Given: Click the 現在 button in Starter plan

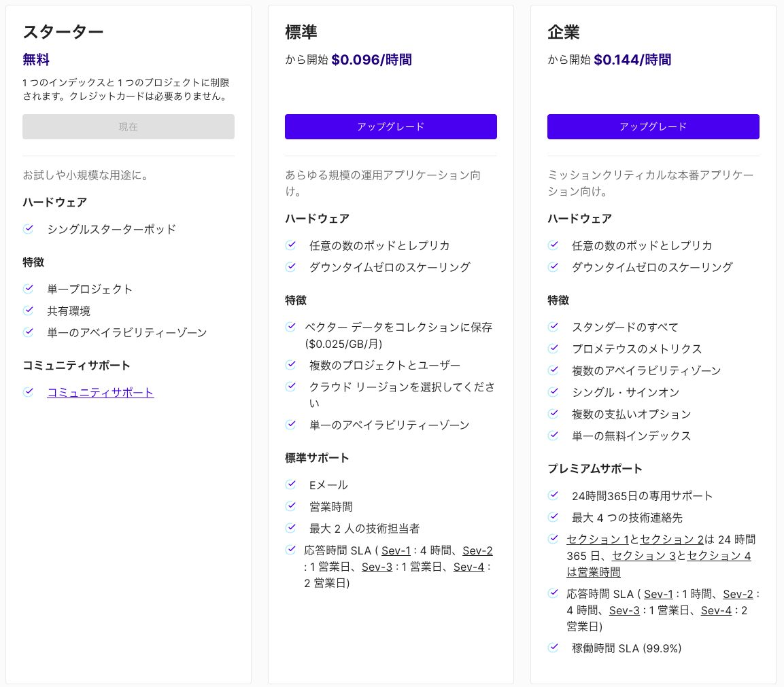Looking at the screenshot, I should point(129,127).
